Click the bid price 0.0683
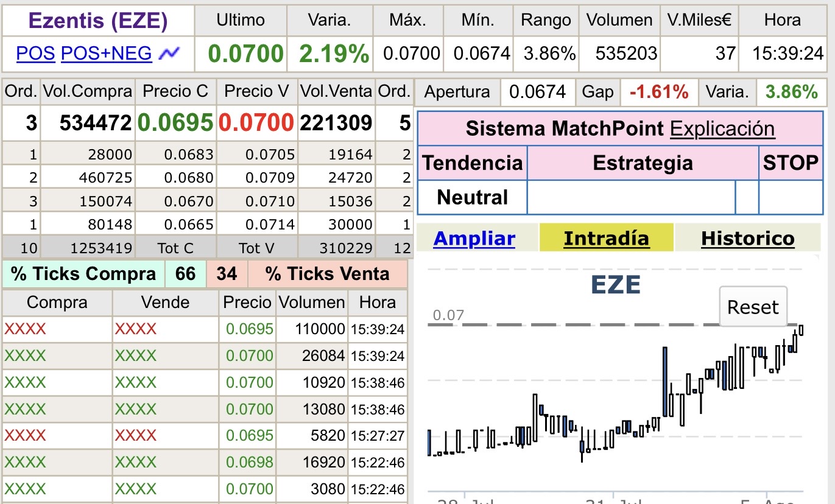This screenshot has height=504, width=835. pyautogui.click(x=189, y=155)
